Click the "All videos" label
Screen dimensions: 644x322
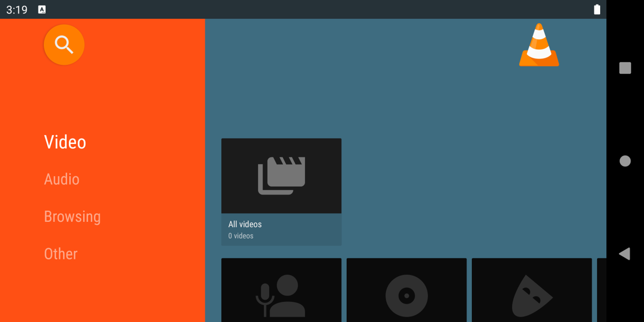pyautogui.click(x=245, y=224)
